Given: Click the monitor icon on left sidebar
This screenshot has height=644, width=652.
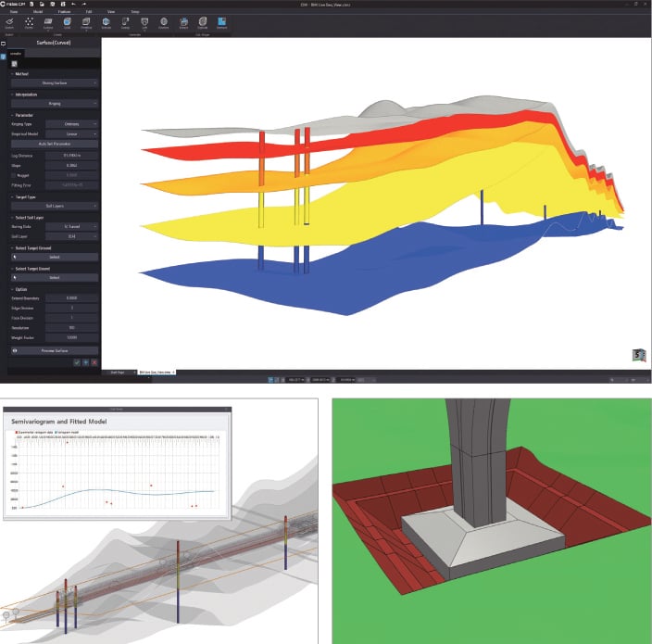Looking at the screenshot, I should [4, 44].
